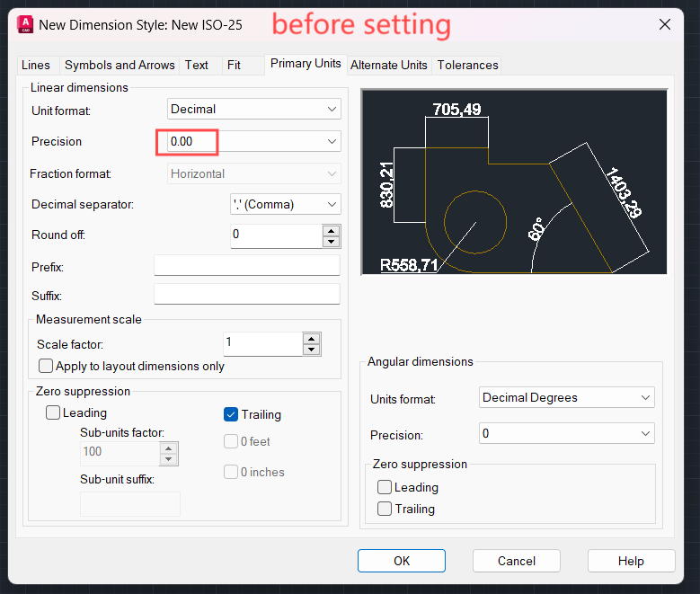700x594 pixels.
Task: Switch to the Symbols and Arrows tab
Action: (x=120, y=65)
